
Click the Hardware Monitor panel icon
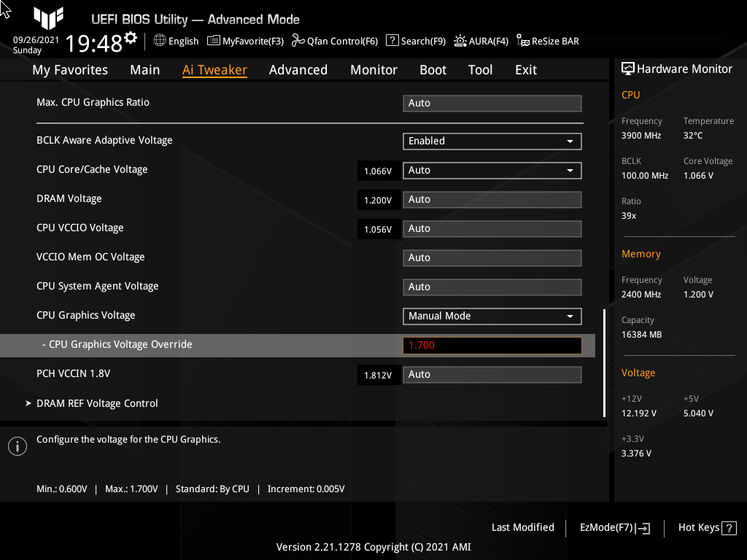tap(628, 68)
